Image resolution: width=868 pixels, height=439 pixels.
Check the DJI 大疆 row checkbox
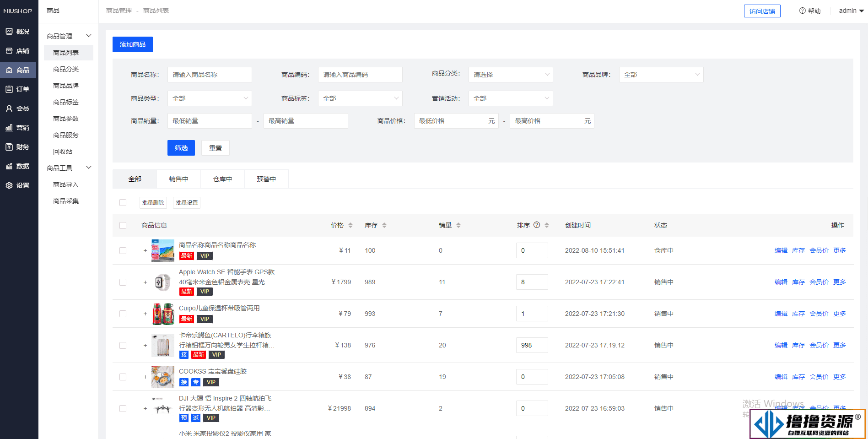[x=123, y=408]
